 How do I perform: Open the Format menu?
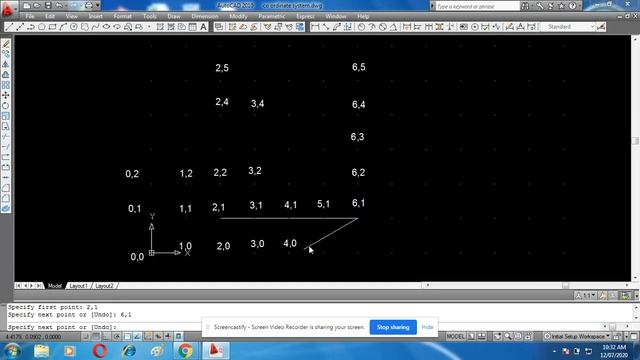122,16
